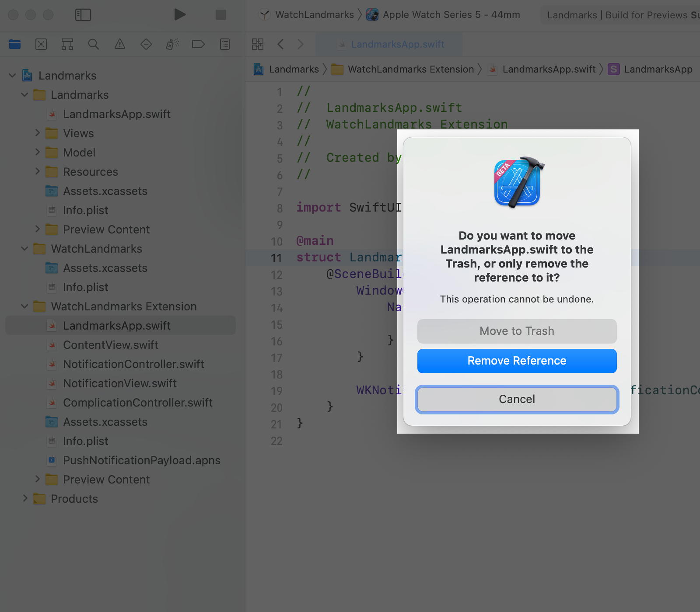700x612 pixels.
Task: Collapse the Landmarks group folder
Action: click(x=24, y=95)
